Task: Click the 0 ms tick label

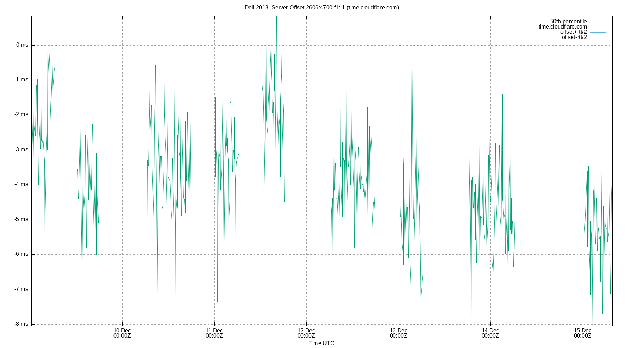Action: [21, 45]
